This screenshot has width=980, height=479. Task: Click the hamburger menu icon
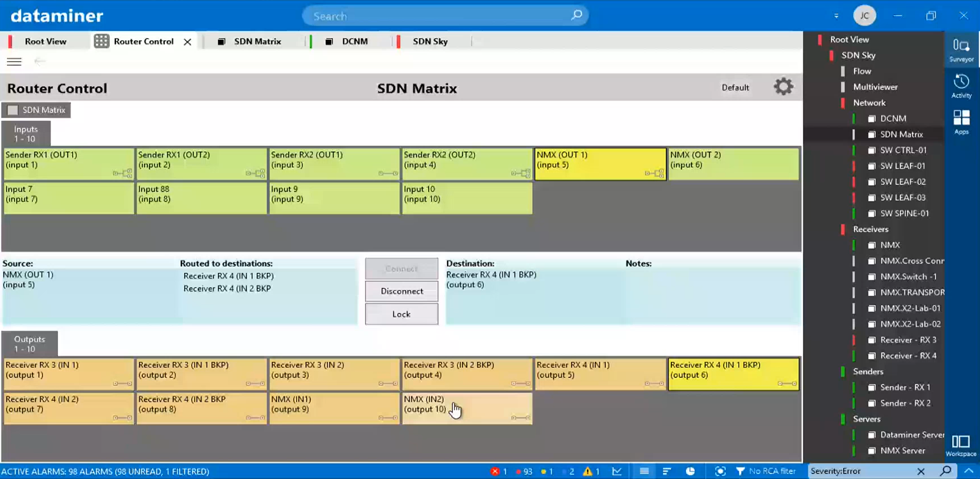point(14,62)
